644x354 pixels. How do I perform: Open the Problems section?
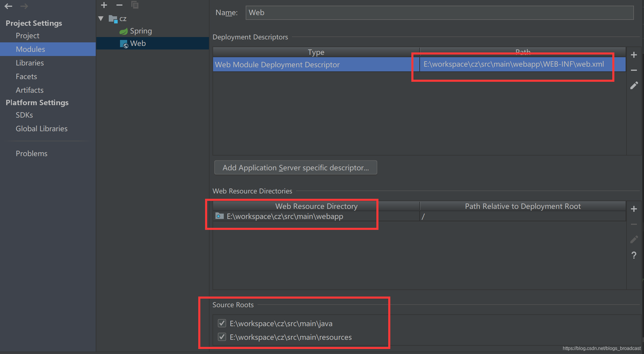[x=31, y=153]
